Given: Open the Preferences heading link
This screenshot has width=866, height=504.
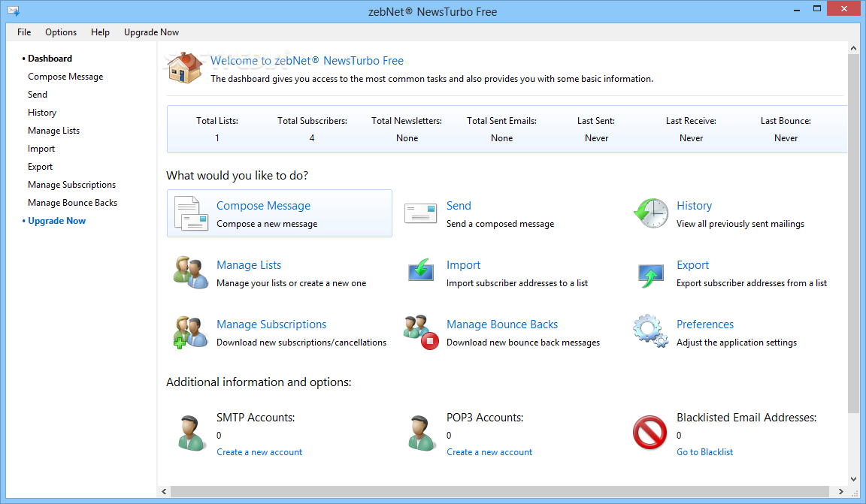Looking at the screenshot, I should pyautogui.click(x=705, y=324).
